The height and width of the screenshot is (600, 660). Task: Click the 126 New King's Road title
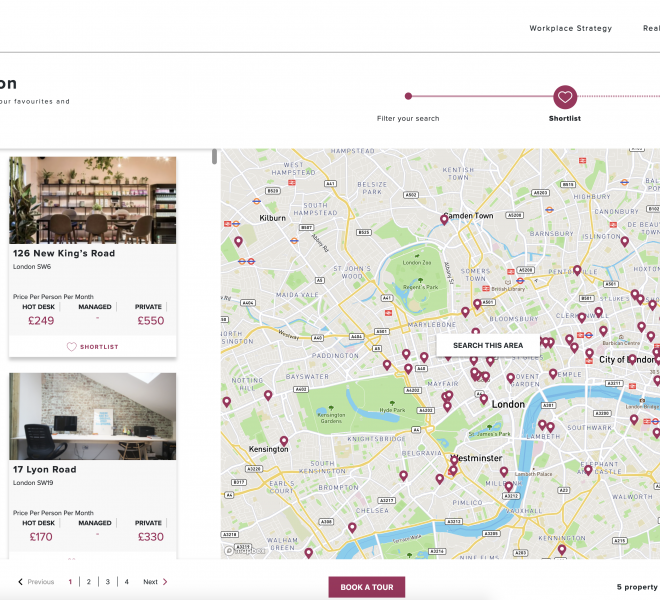[64, 253]
